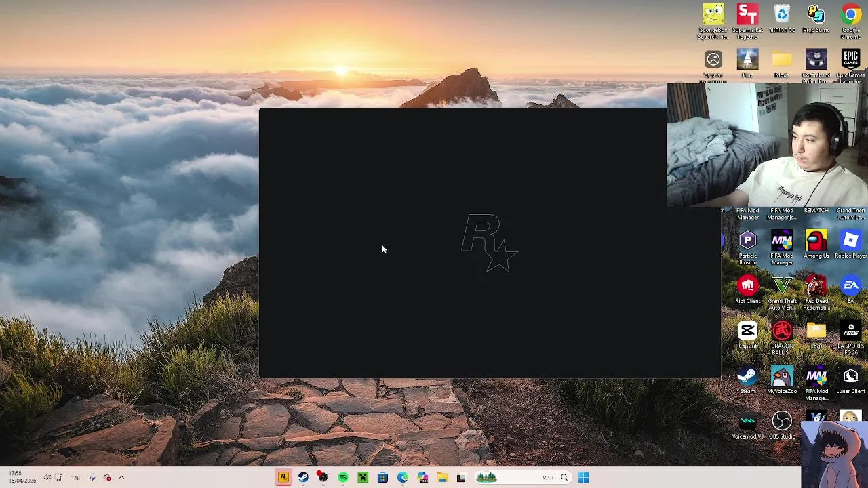This screenshot has height=488, width=868.
Task: Open the Steam desktop shortcut
Action: (x=747, y=380)
